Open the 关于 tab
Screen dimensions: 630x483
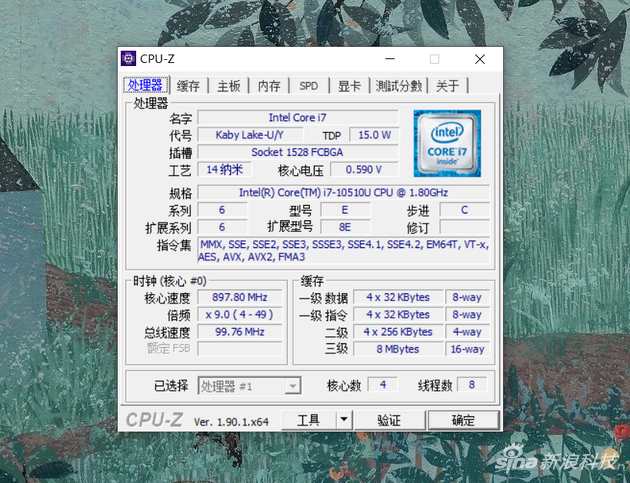point(448,86)
